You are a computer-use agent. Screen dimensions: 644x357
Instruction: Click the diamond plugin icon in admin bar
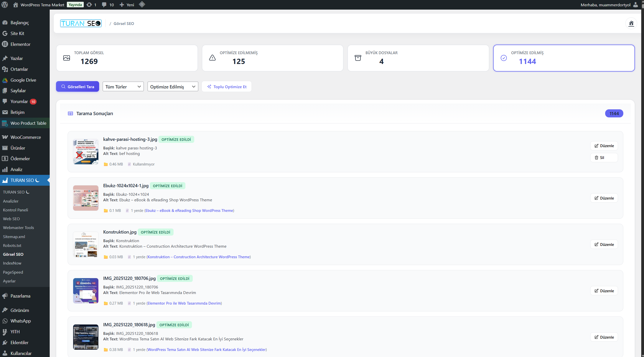pyautogui.click(x=142, y=5)
